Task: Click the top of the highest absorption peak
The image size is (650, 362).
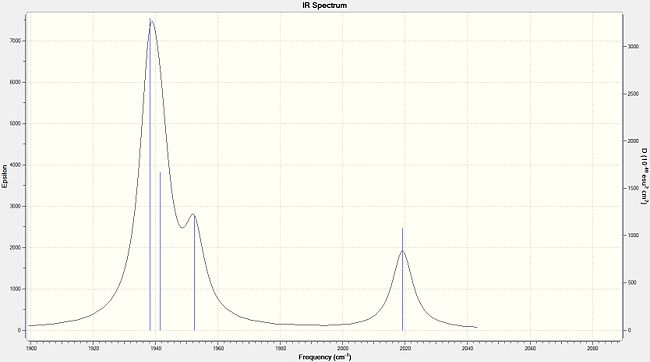Action: [152, 21]
